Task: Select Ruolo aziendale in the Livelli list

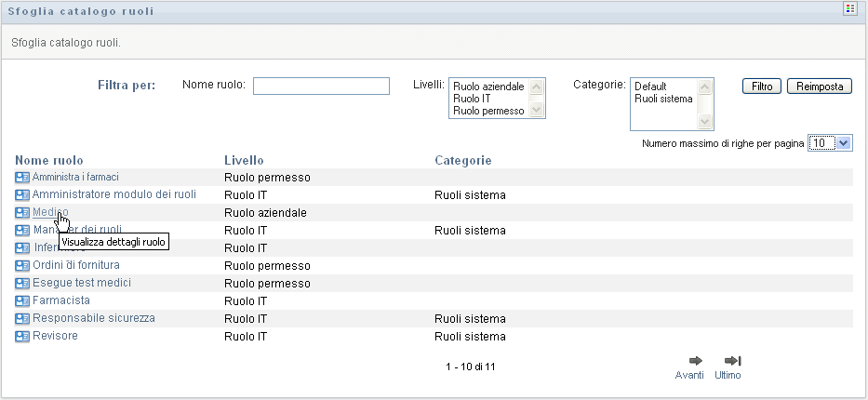Action: click(x=488, y=87)
